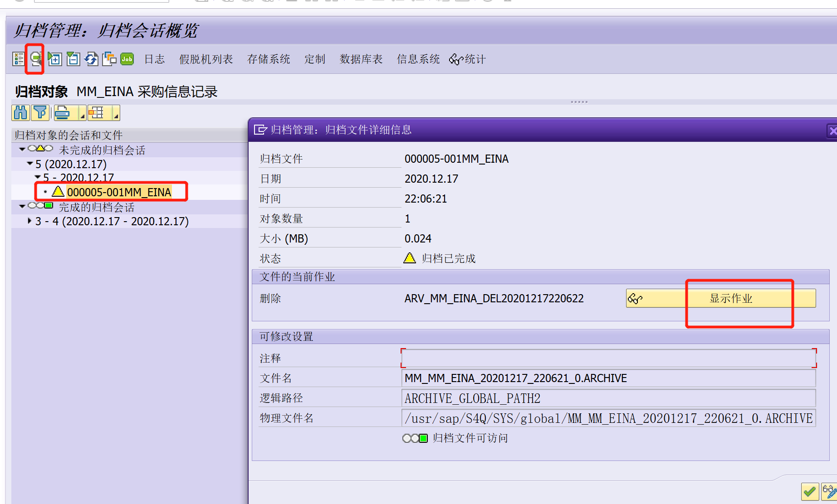Click the refresh icon in toolbar

(x=91, y=59)
